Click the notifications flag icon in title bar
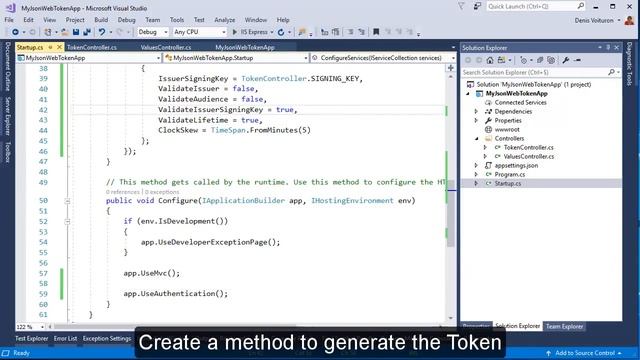 tap(461, 6)
